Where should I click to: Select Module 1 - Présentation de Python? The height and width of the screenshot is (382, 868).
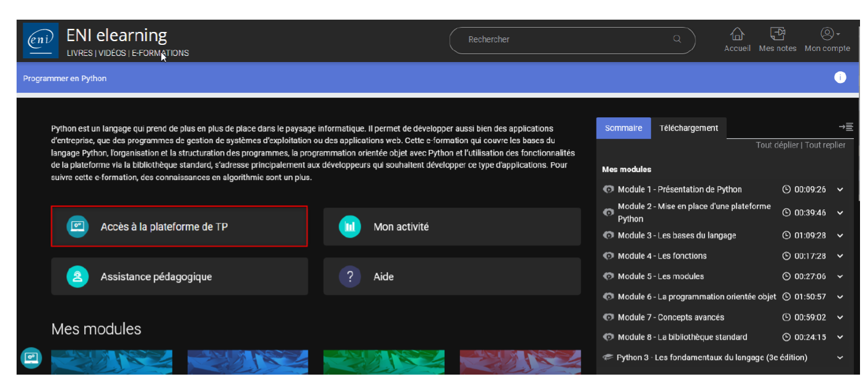[x=679, y=189]
